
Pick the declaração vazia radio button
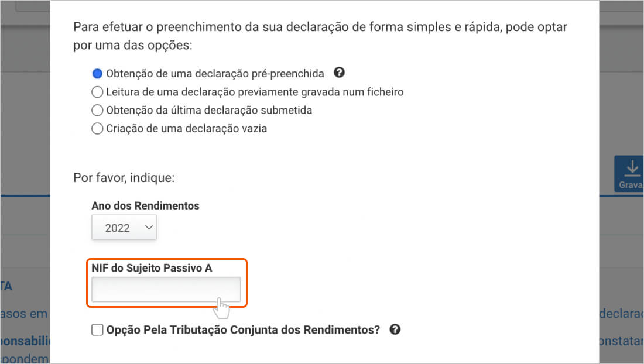[x=97, y=129]
